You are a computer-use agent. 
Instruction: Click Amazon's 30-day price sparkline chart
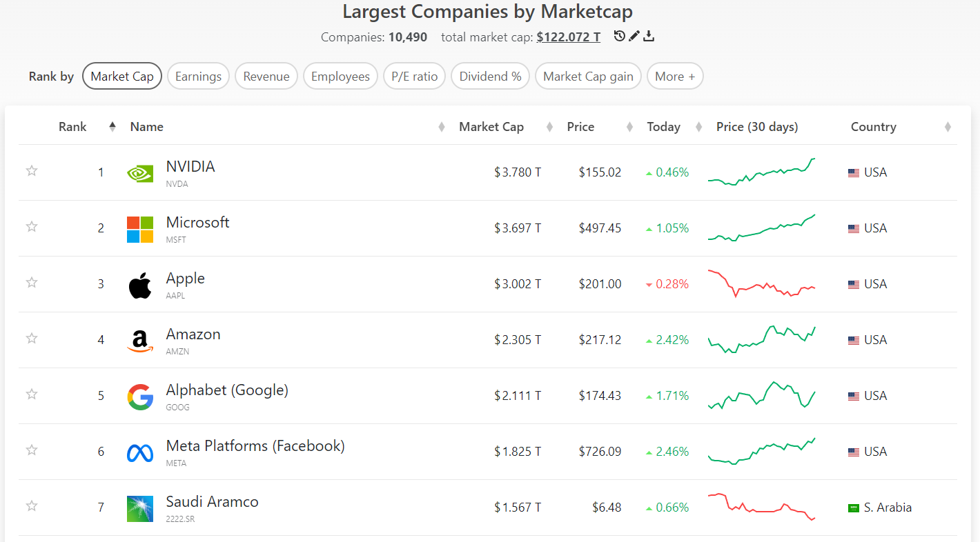point(762,339)
